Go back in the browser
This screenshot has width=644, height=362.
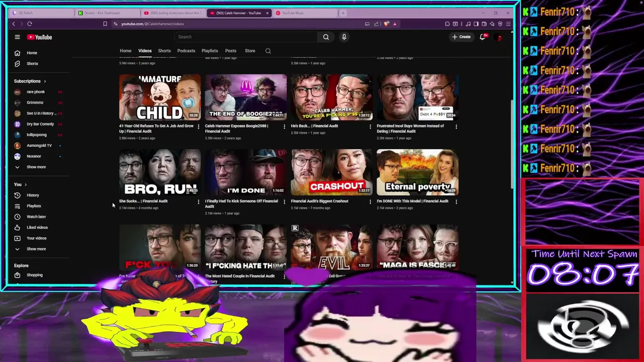[x=14, y=24]
